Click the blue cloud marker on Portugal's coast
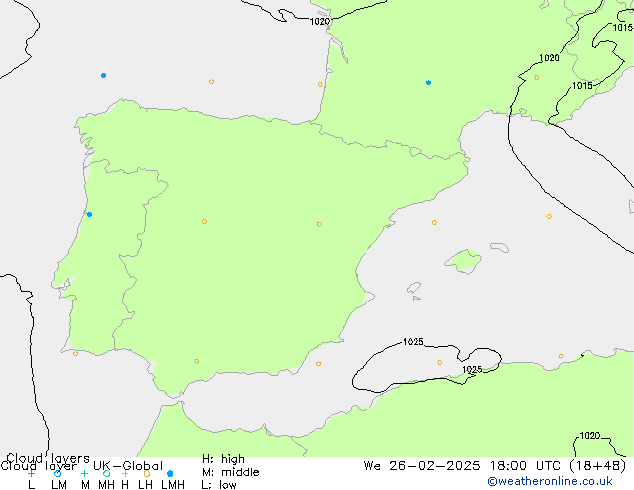This screenshot has height=490, width=634. click(x=89, y=215)
